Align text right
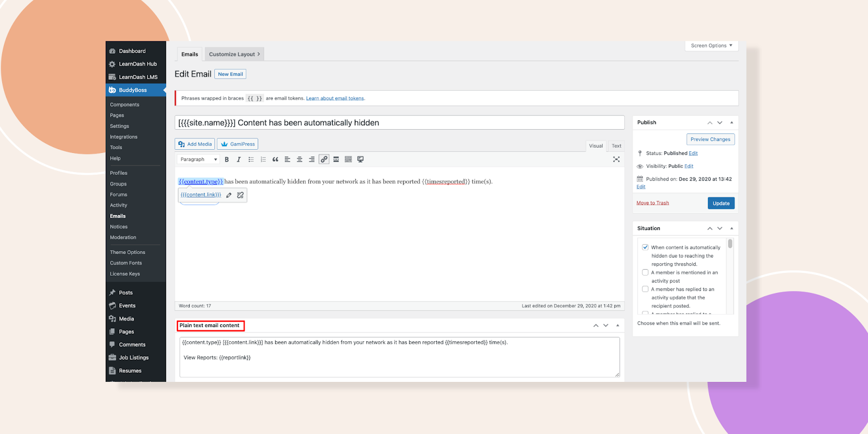The width and height of the screenshot is (868, 434). 311,159
